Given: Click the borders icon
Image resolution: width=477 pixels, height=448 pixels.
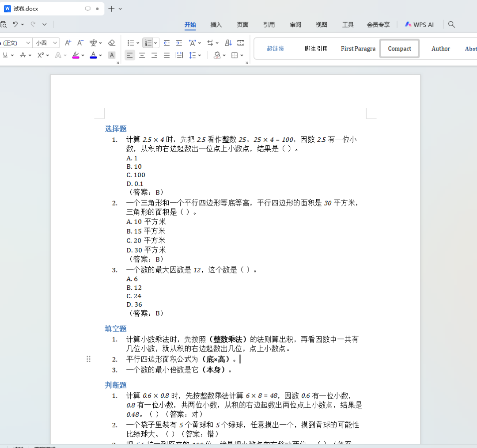Looking at the screenshot, I should tap(235, 55).
